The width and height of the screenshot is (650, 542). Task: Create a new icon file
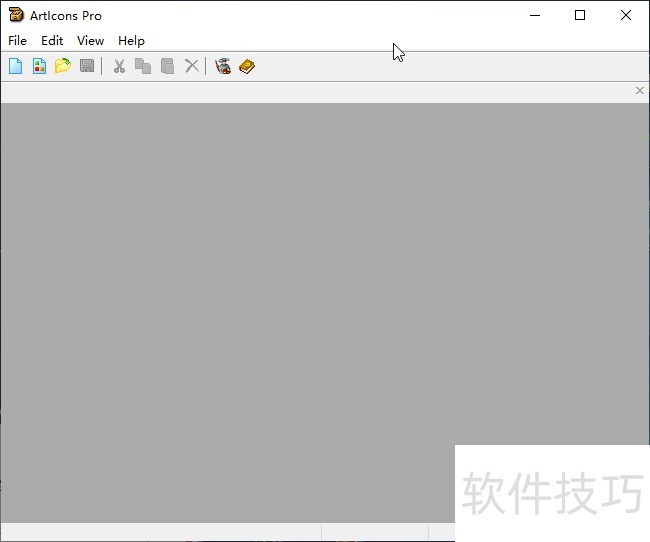(16, 66)
